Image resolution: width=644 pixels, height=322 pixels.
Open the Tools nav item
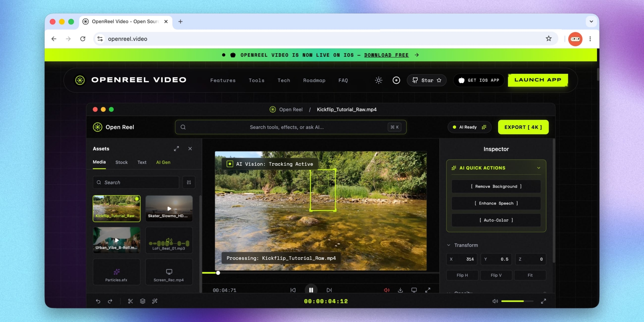(x=257, y=80)
